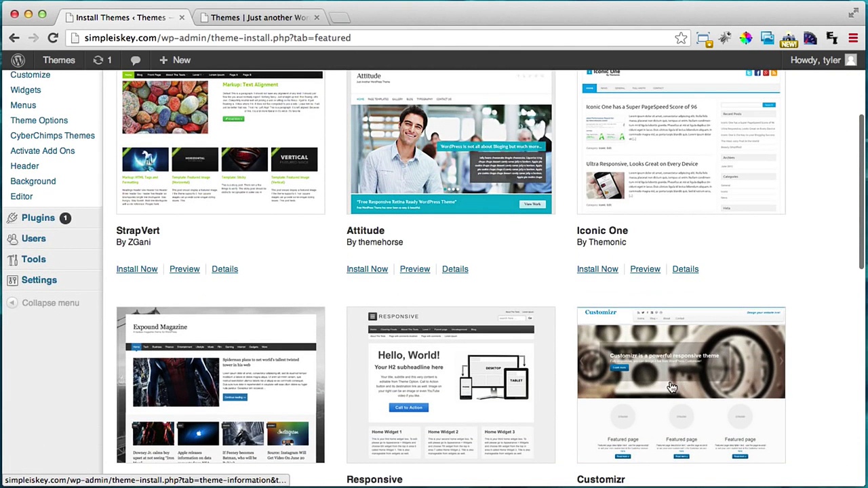Open Theme Options in the sidebar
The width and height of the screenshot is (868, 488).
tap(39, 121)
